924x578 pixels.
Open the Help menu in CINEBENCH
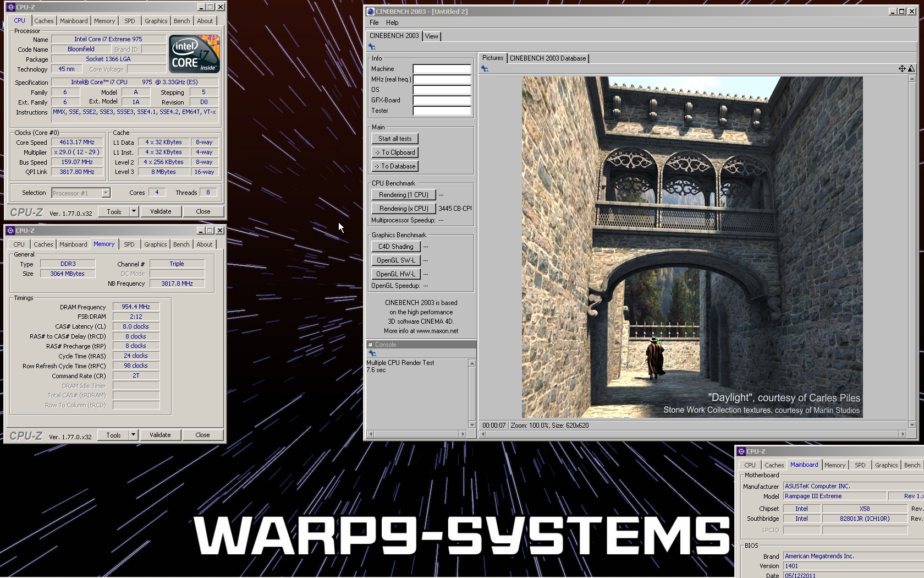point(392,23)
